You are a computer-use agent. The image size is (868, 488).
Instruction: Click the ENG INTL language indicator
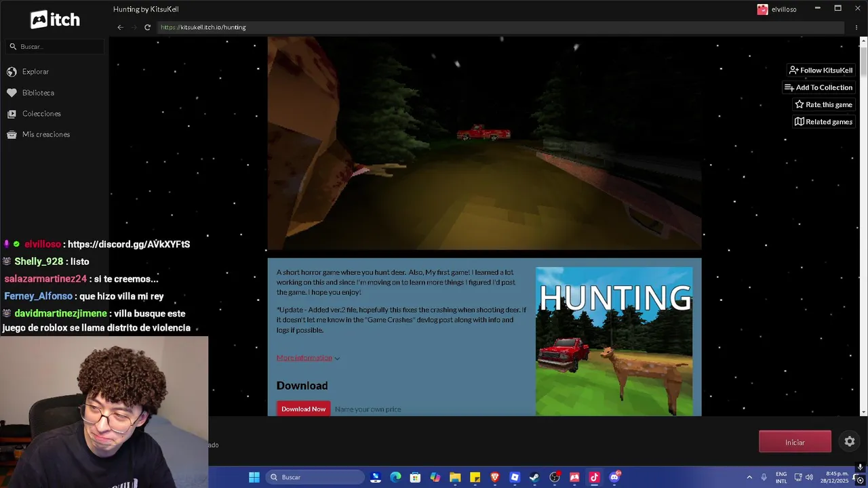coord(781,477)
